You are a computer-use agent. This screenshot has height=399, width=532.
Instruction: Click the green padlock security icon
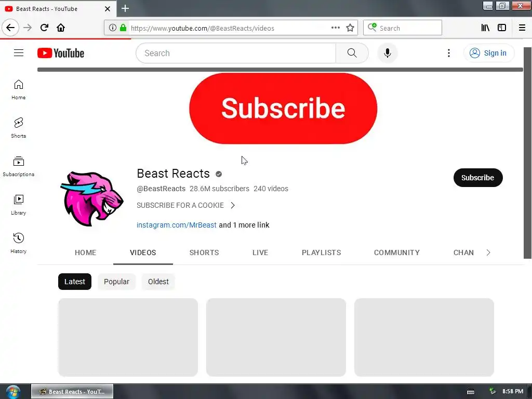(123, 28)
